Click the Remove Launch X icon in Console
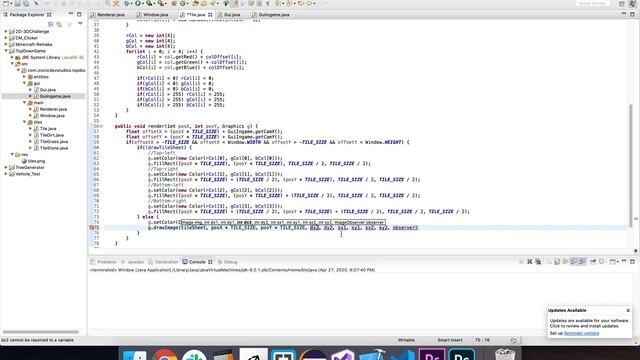This screenshot has width=640, height=360. click(x=530, y=262)
